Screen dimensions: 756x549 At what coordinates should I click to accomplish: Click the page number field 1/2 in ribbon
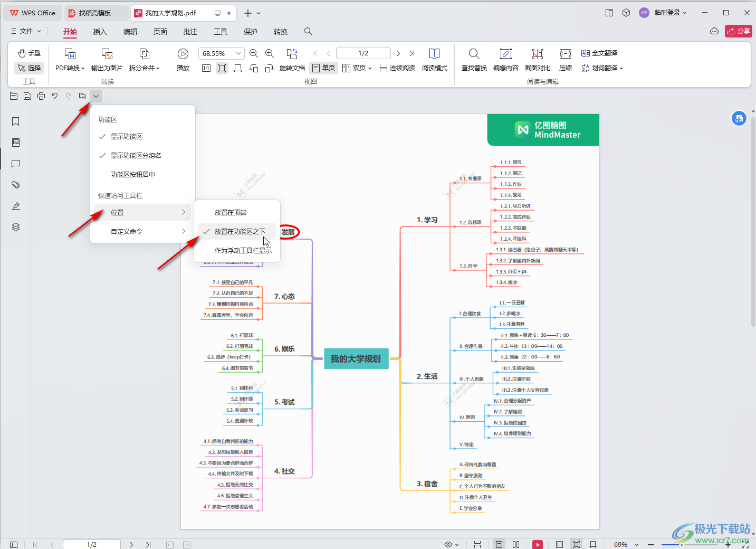(x=363, y=53)
